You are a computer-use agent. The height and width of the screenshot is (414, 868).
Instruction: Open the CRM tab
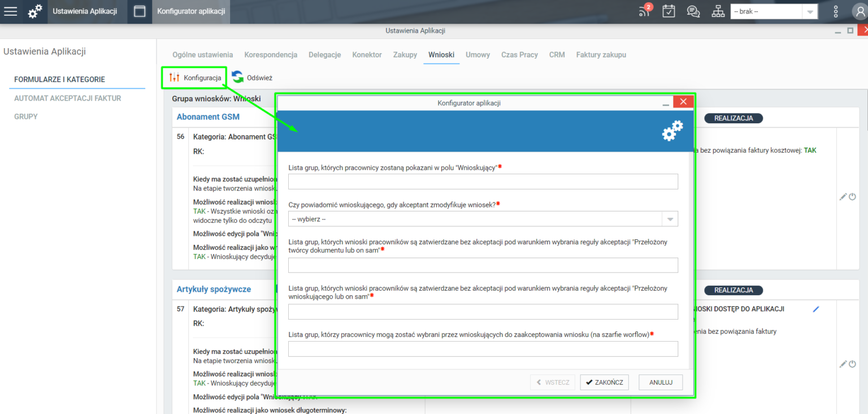(557, 55)
